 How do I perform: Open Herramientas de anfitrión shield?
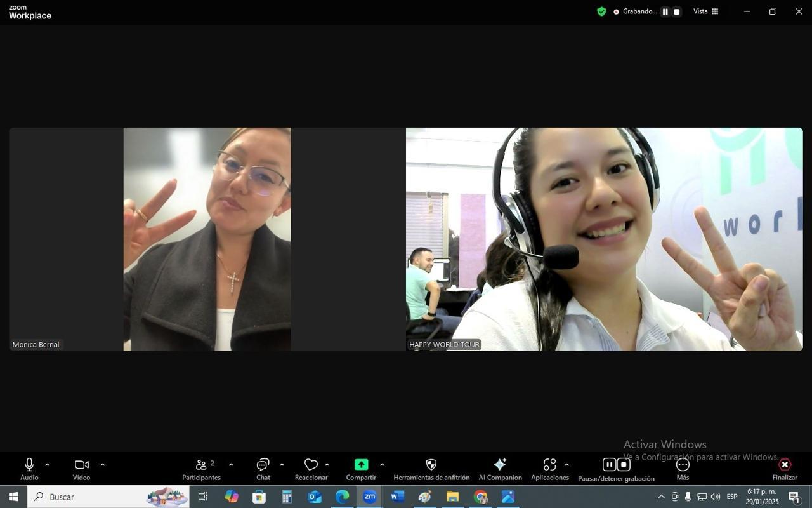[x=431, y=469]
